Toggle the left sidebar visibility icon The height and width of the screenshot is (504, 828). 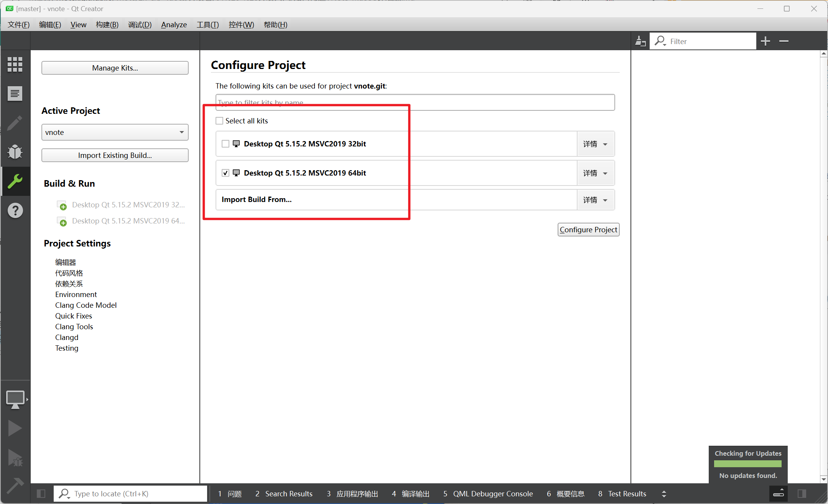[41, 494]
